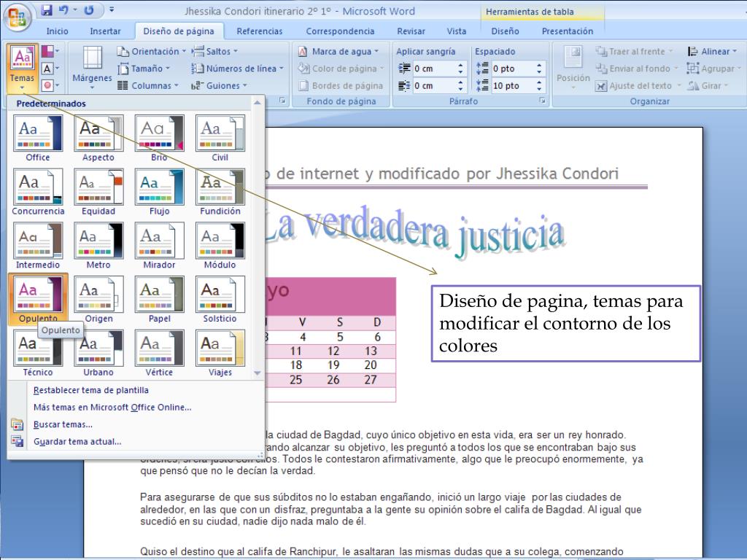The width and height of the screenshot is (747, 560).
Task: Select the highlighted Opulento theme
Action: point(38,300)
